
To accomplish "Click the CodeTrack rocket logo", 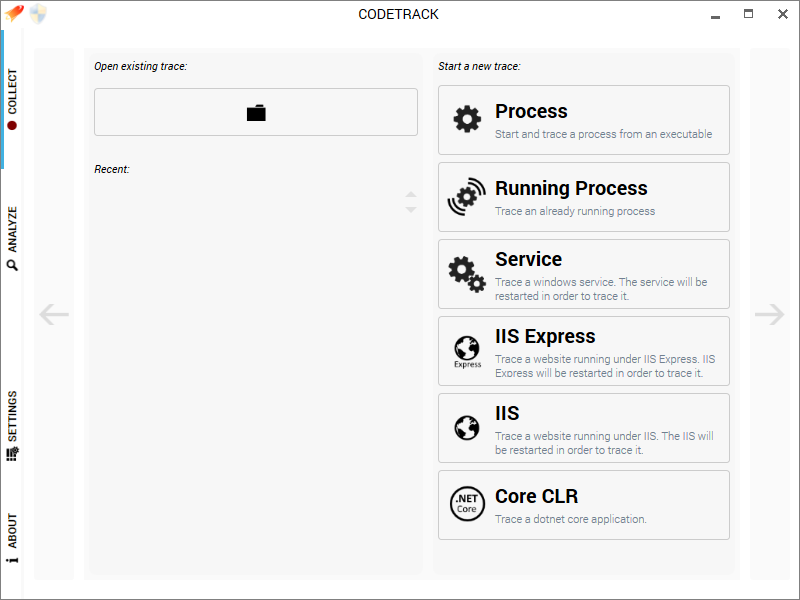I will coord(14,13).
